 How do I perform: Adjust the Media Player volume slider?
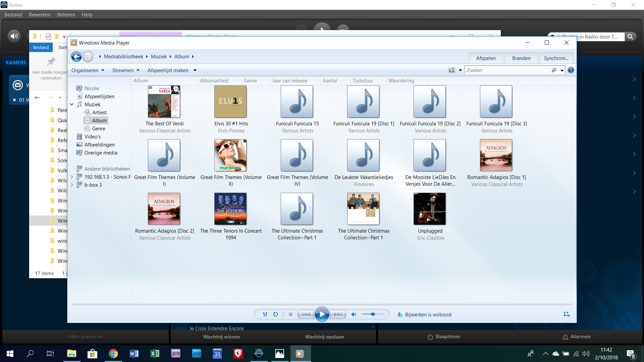[373, 314]
